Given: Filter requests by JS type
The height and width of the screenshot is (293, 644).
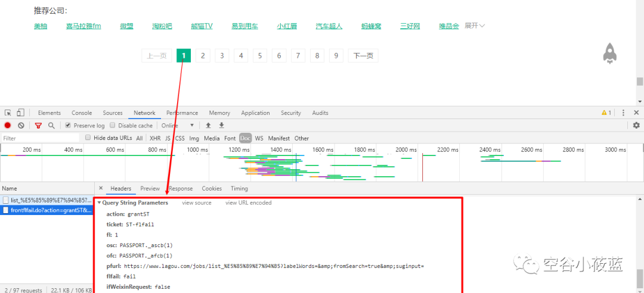Looking at the screenshot, I should pyautogui.click(x=168, y=138).
